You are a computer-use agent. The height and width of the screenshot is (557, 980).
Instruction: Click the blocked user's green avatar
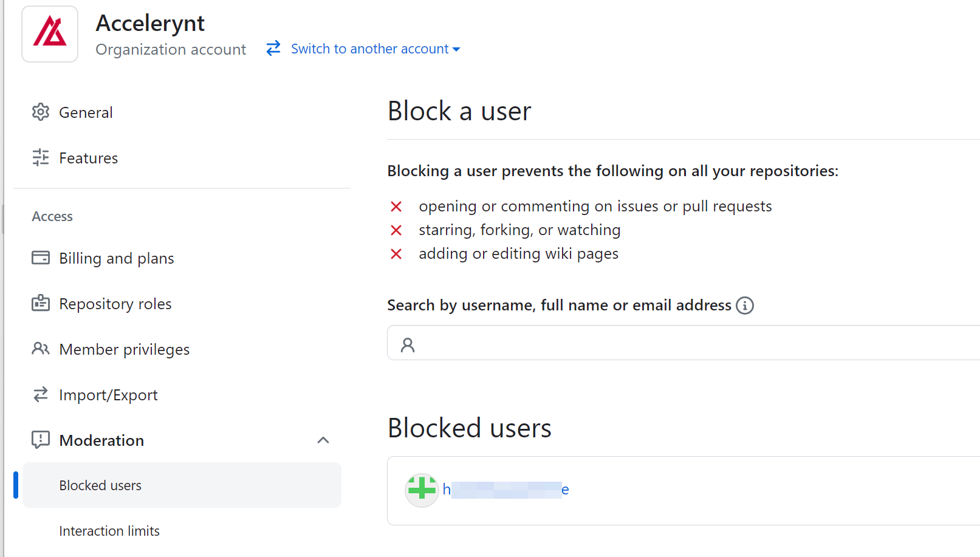point(422,490)
